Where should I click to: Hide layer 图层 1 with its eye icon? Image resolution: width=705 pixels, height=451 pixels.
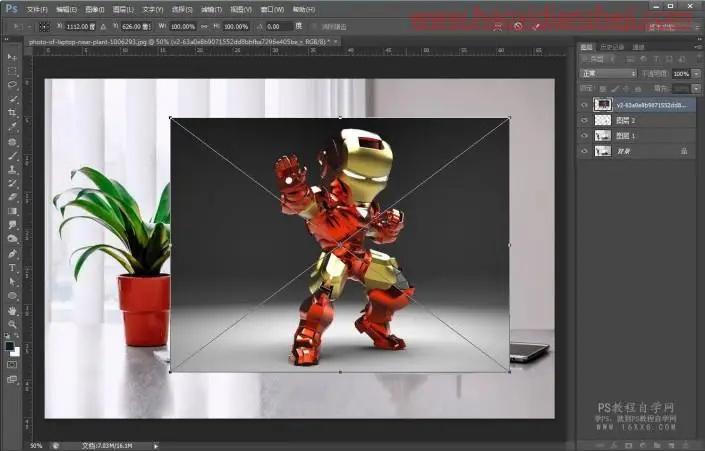(585, 136)
